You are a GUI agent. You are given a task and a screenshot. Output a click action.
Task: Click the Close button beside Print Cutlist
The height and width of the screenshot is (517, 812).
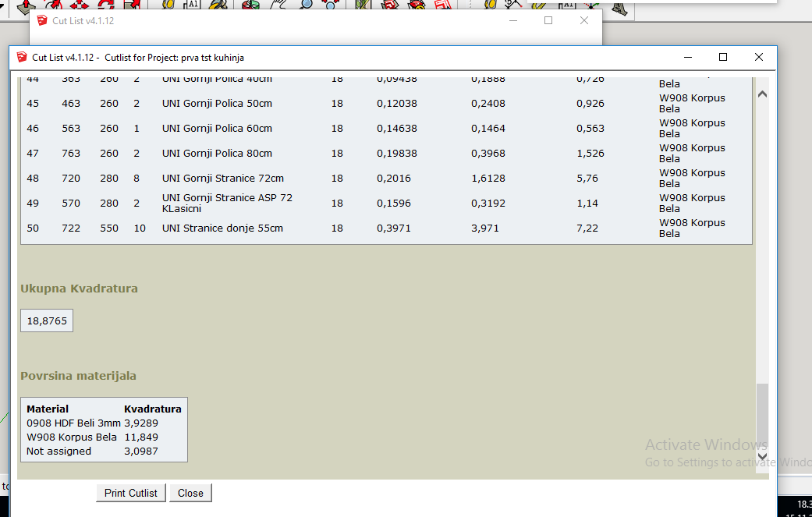190,493
